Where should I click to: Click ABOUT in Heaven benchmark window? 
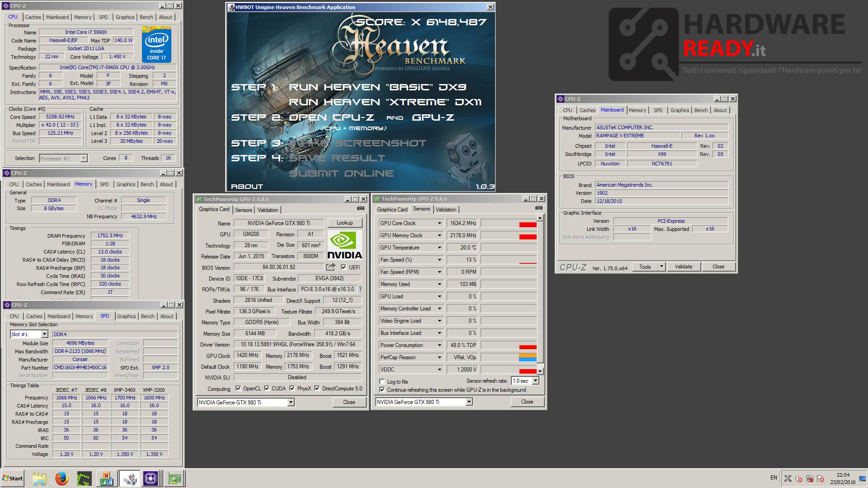click(x=247, y=186)
